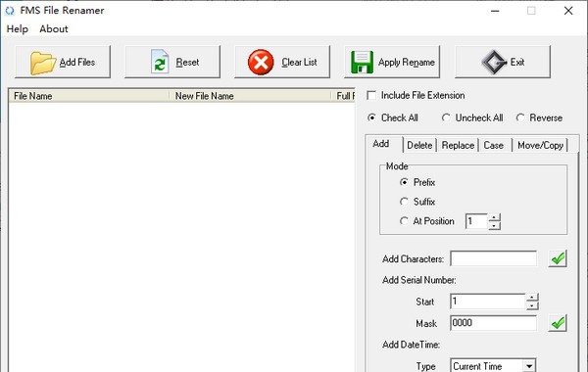The height and width of the screenshot is (372, 588).
Task: Close the FMS File Renamer window
Action: [x=568, y=11]
